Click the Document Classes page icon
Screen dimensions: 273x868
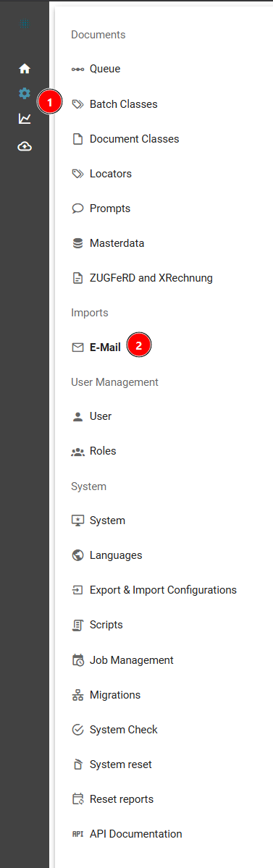(x=78, y=139)
